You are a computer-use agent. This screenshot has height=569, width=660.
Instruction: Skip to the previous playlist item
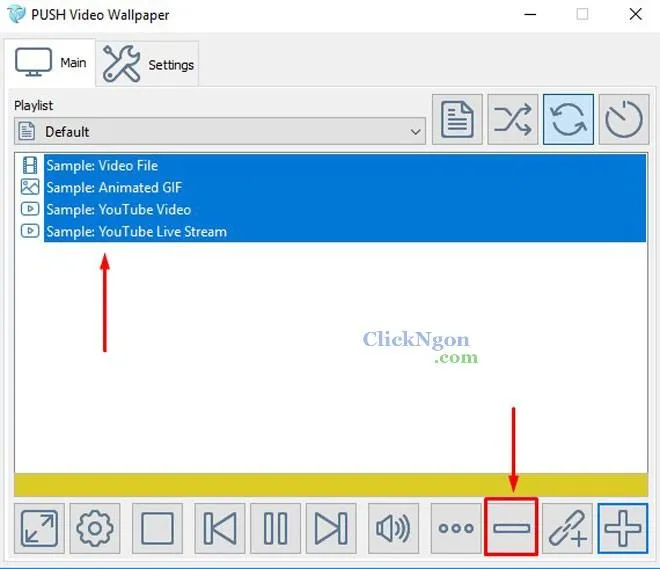220,528
